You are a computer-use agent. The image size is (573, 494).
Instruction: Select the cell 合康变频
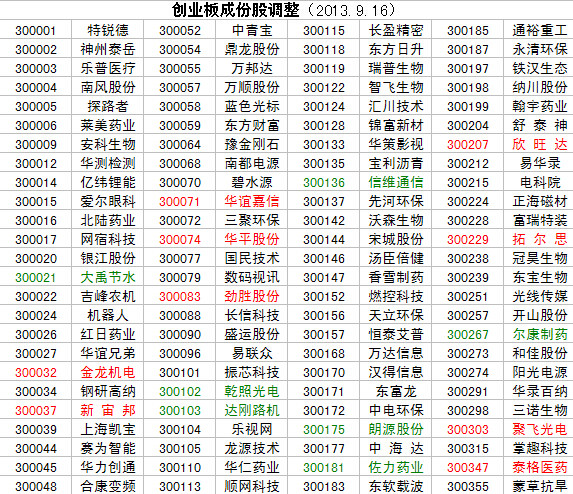108,486
